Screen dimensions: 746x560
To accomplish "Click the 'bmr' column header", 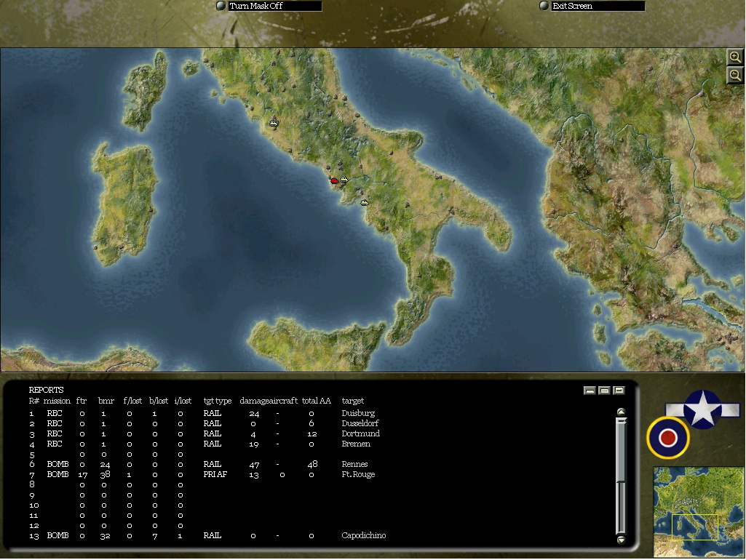I will point(106,401).
